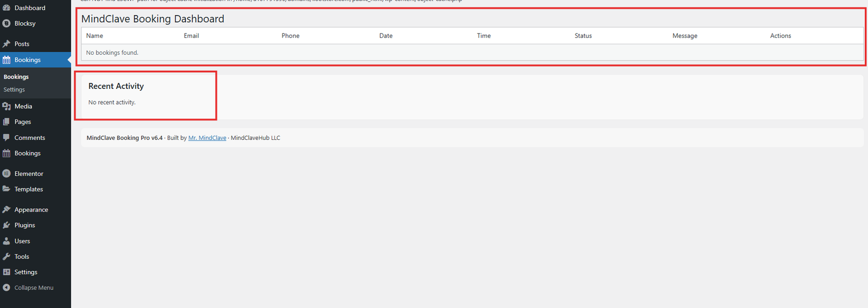
Task: Open Settings submenu under active Bookings
Action: [x=14, y=90]
